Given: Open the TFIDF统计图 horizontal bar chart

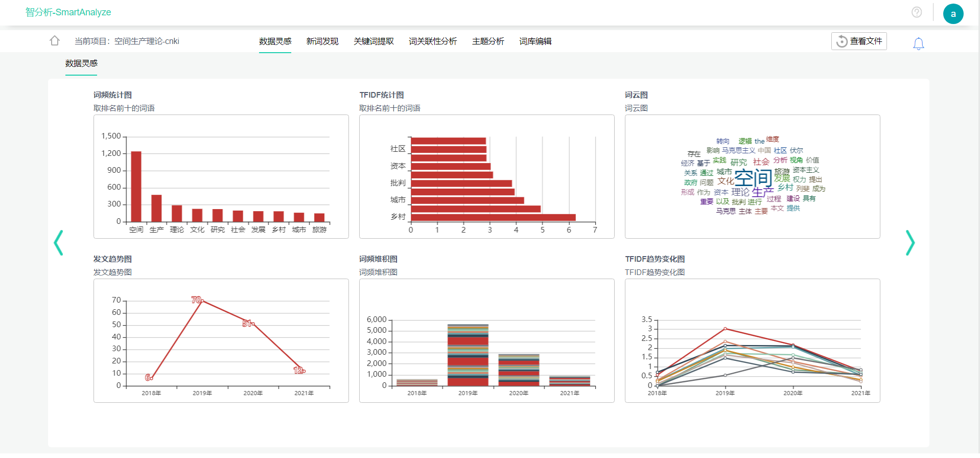Looking at the screenshot, I should click(x=487, y=176).
